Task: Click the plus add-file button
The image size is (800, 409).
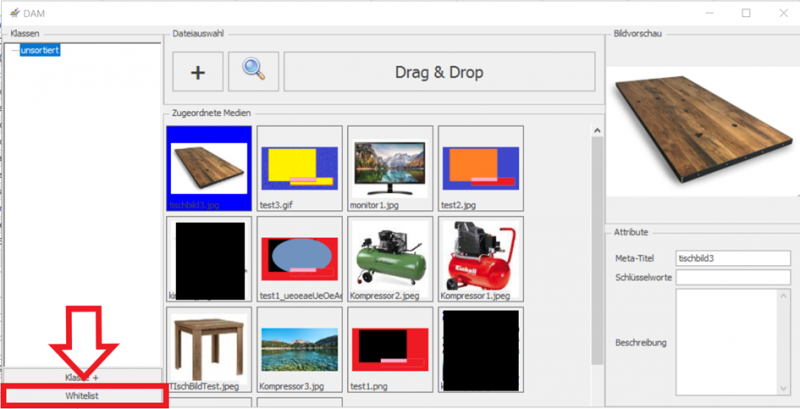Action: [x=198, y=72]
